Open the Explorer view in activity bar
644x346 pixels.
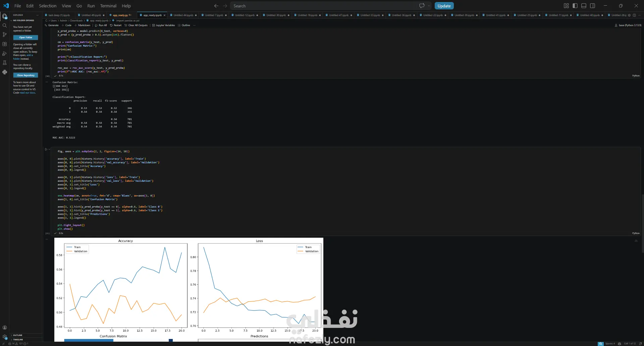pyautogui.click(x=5, y=16)
